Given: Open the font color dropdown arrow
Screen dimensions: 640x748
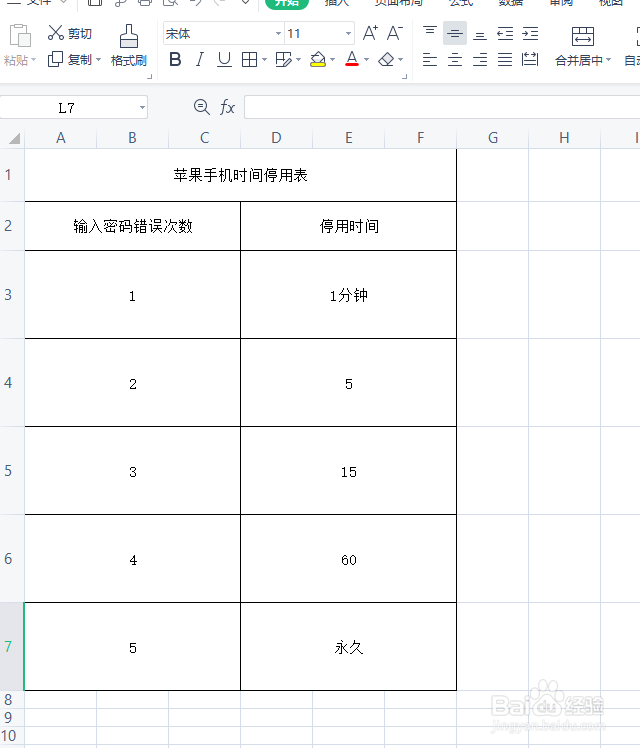Looking at the screenshot, I should (x=366, y=60).
